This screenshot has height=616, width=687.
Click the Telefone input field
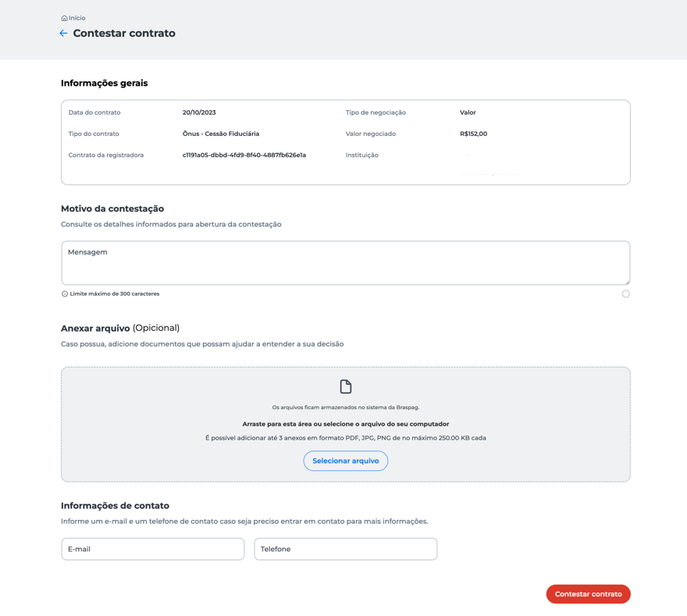click(346, 549)
